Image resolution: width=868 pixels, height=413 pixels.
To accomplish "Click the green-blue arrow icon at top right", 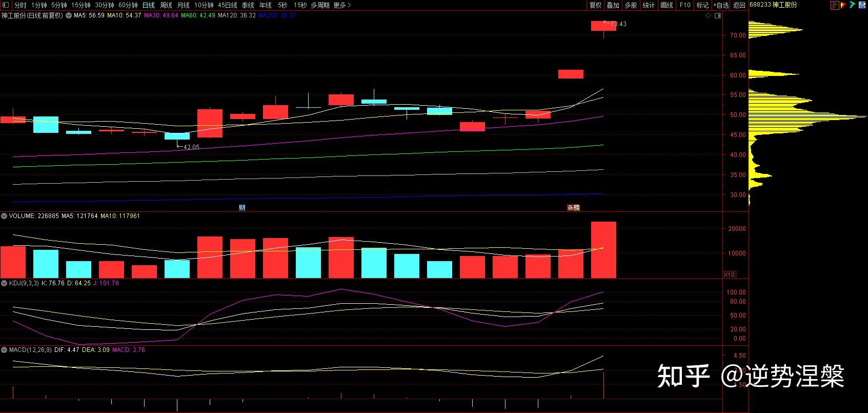I will (x=852, y=5).
